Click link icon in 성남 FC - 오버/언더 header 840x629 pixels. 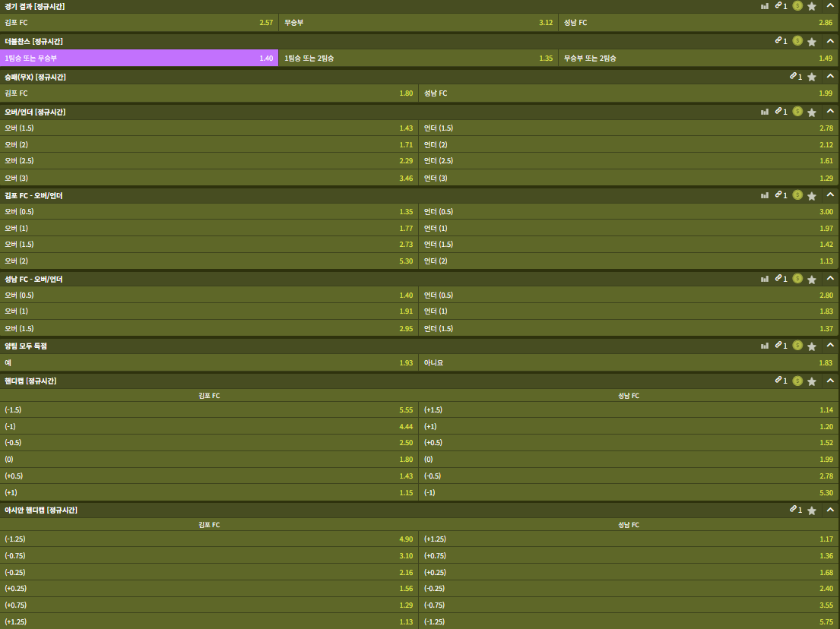point(781,279)
